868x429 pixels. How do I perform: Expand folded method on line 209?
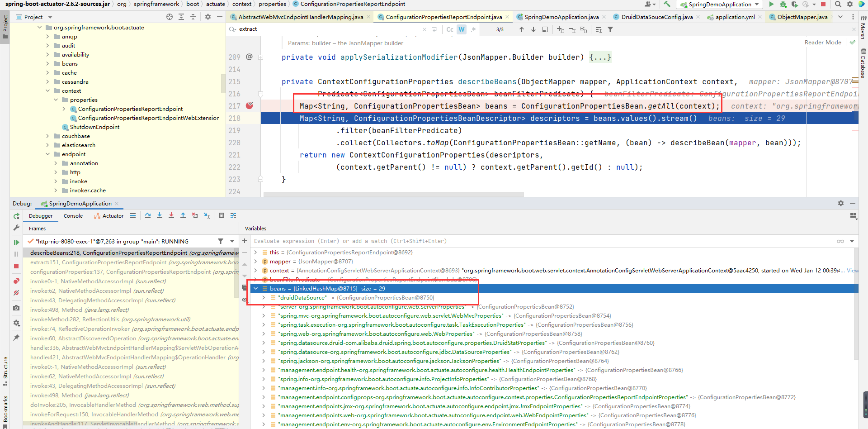tap(261, 57)
